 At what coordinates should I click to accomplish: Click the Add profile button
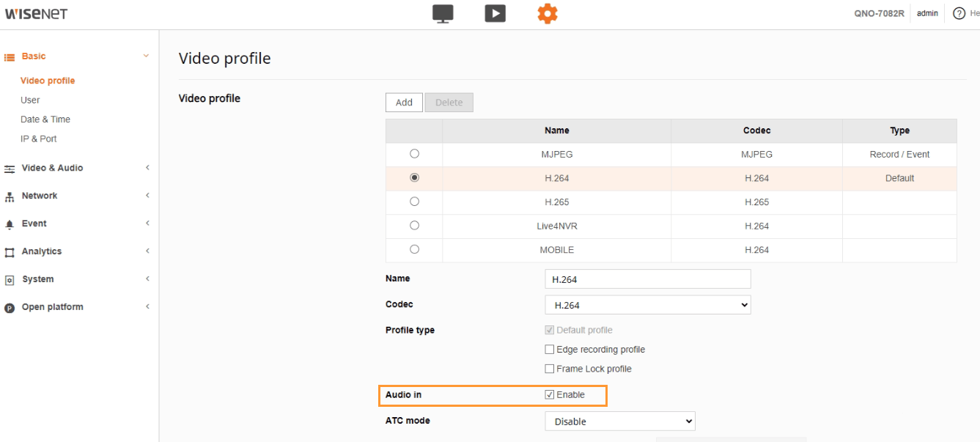404,103
